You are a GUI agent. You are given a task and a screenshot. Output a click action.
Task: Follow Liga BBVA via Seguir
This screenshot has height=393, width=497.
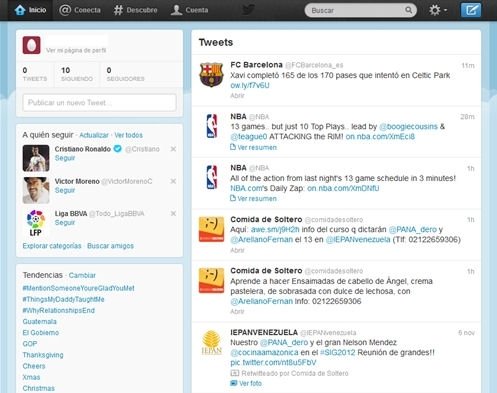coord(65,223)
